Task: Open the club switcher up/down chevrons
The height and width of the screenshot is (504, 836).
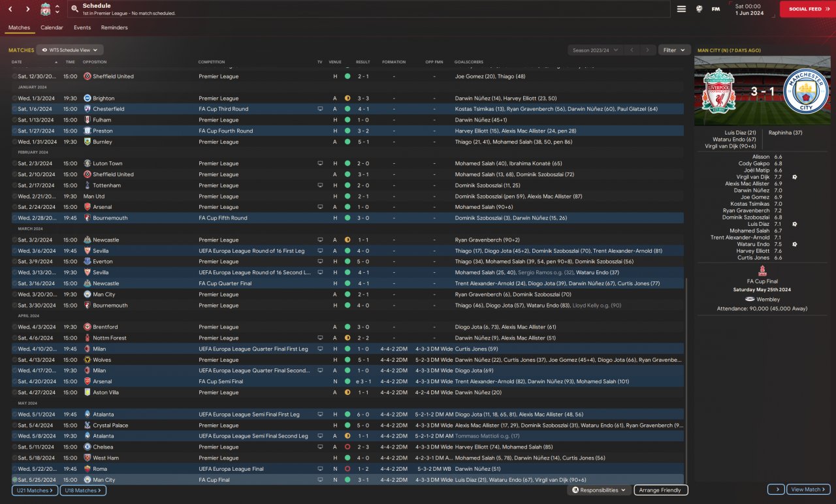Action: click(57, 9)
